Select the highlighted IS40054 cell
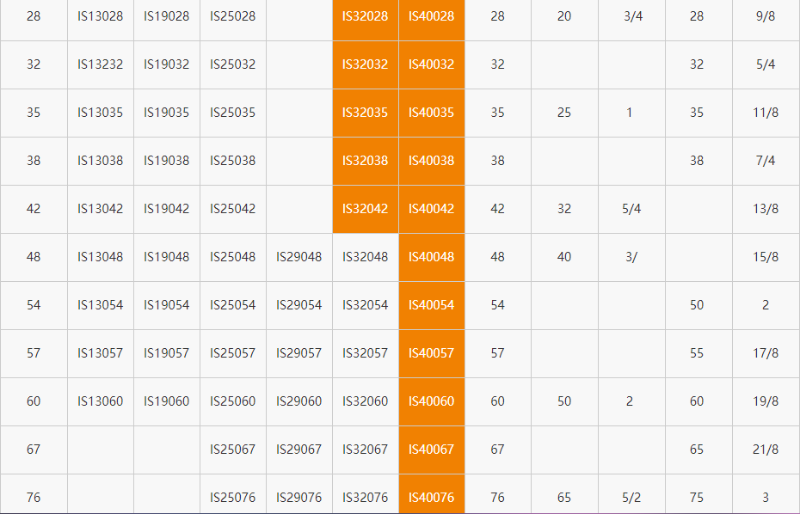 (x=431, y=305)
